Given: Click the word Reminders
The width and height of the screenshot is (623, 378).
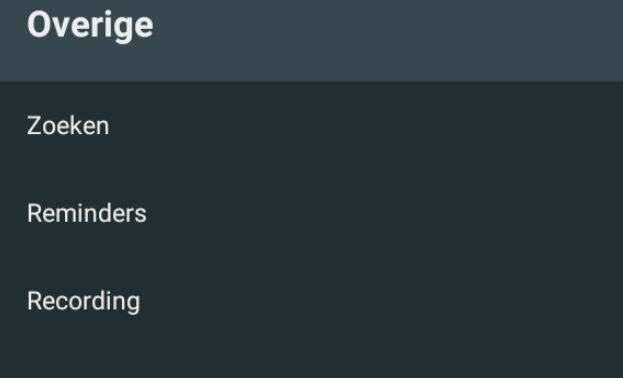Looking at the screenshot, I should pyautogui.click(x=87, y=213).
